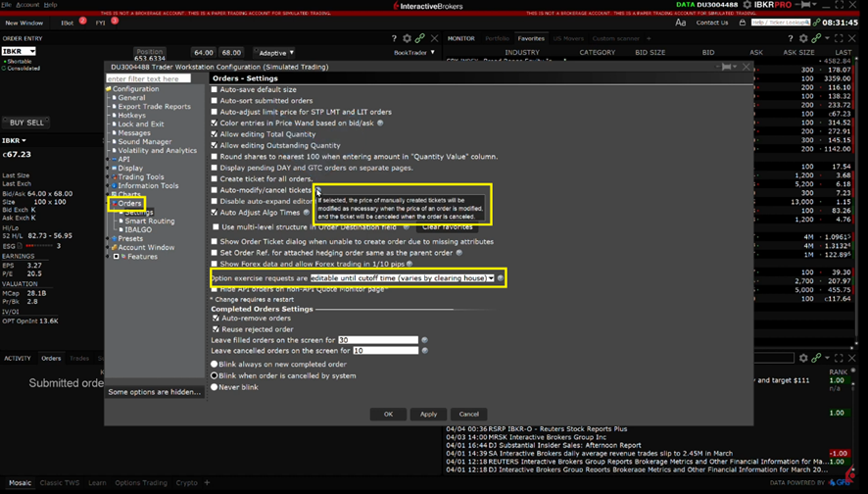Enable Auto-save default size checkbox

215,90
